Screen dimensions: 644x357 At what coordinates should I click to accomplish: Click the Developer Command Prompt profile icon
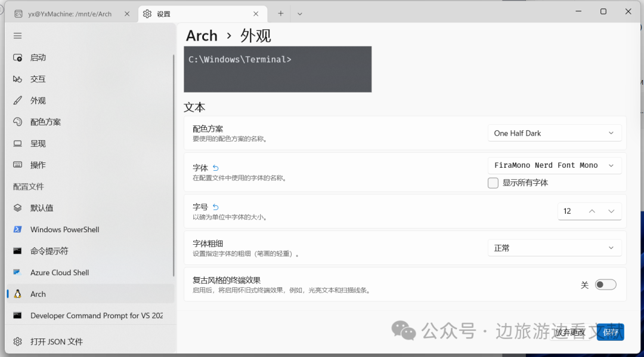click(x=18, y=315)
